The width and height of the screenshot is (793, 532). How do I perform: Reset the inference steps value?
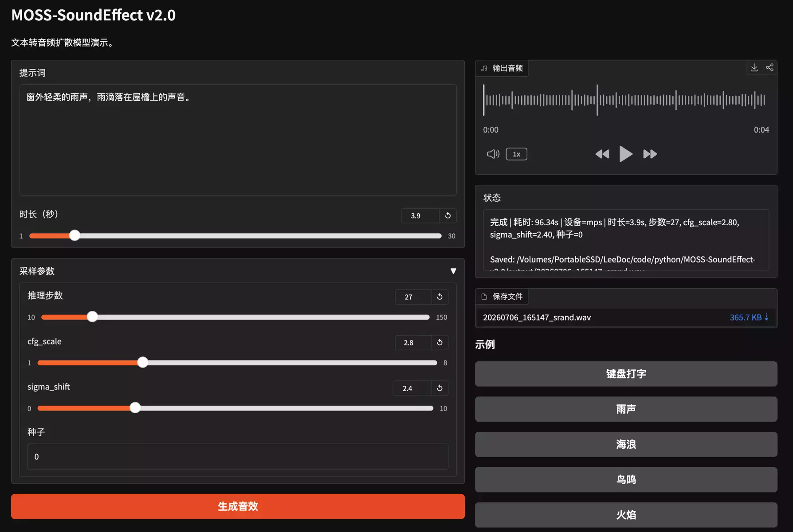[x=440, y=297]
